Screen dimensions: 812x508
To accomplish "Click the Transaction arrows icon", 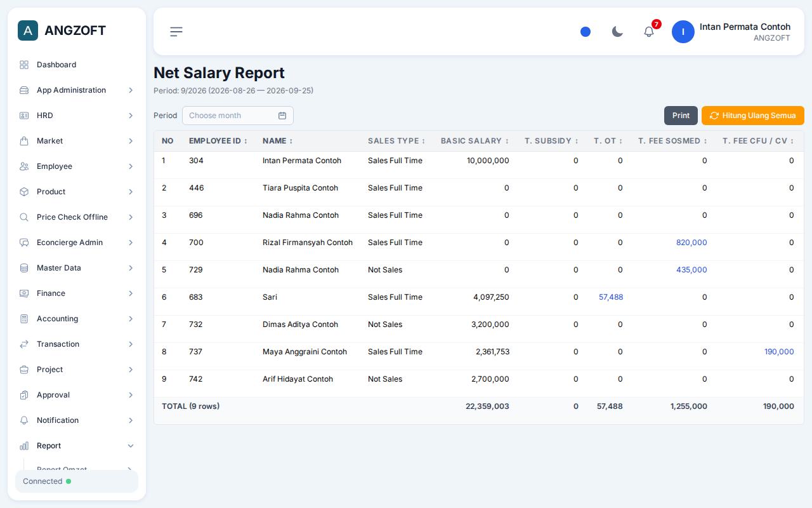I will tap(24, 344).
